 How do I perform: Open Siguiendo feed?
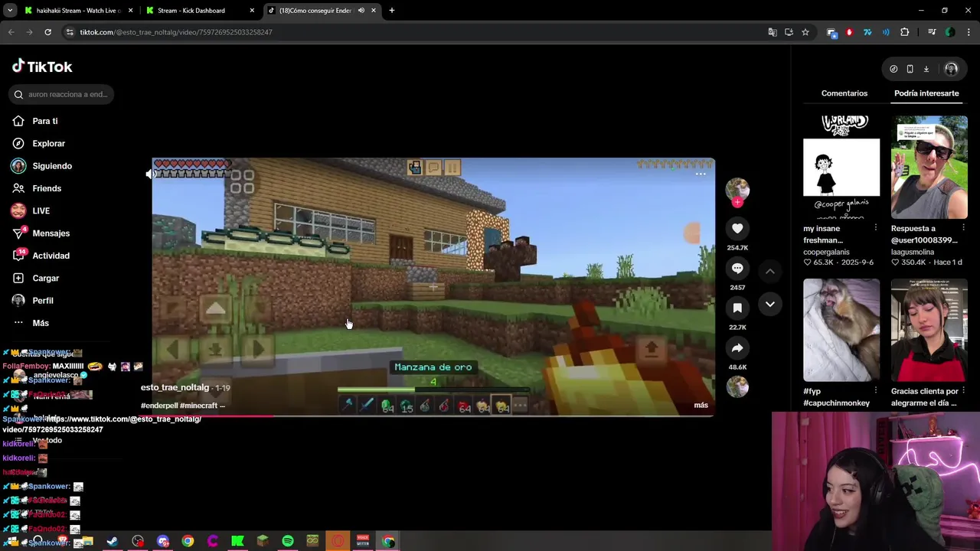click(52, 166)
